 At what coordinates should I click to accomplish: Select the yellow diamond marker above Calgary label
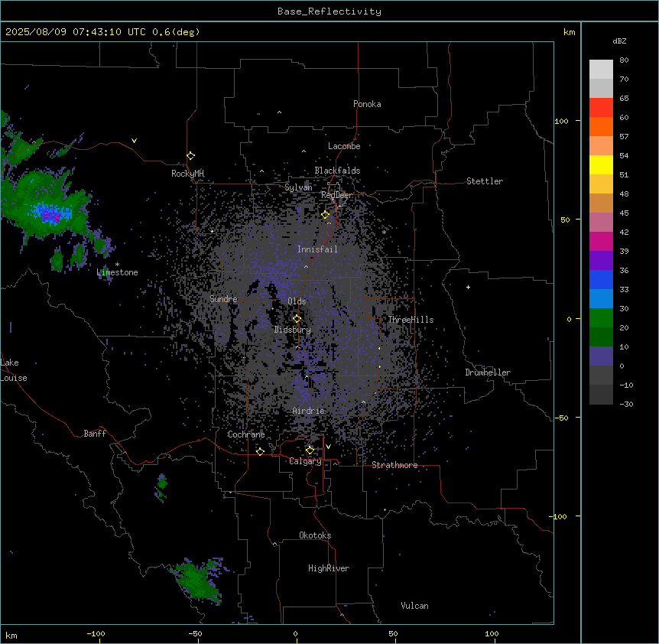[310, 450]
